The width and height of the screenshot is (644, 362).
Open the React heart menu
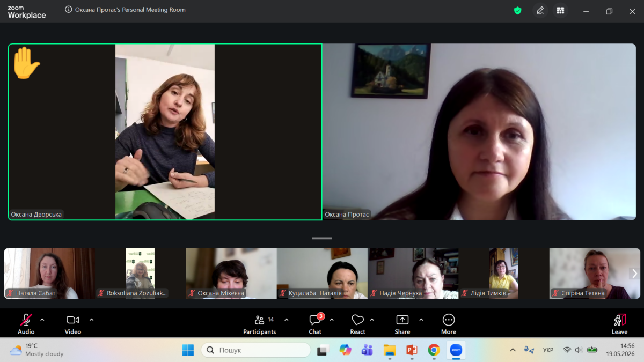(357, 324)
